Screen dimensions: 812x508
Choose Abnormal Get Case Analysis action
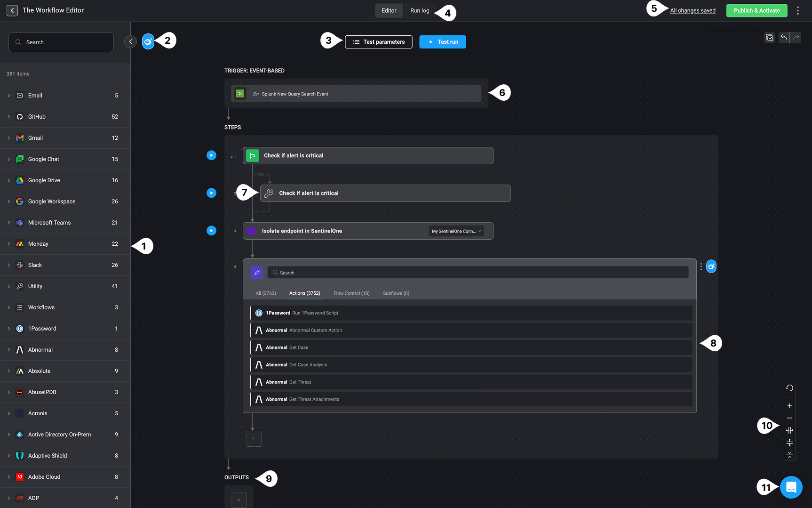(x=471, y=365)
